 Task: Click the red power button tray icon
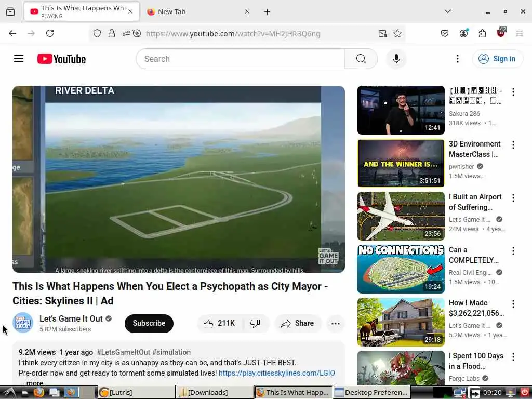click(524, 393)
